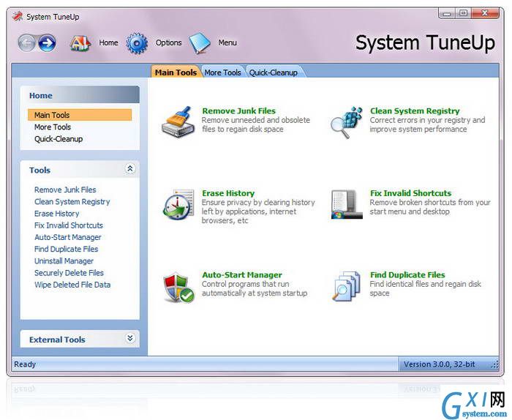The width and height of the screenshot is (512, 420).
Task: Minimize the System TuneUp window
Action: pos(448,14)
